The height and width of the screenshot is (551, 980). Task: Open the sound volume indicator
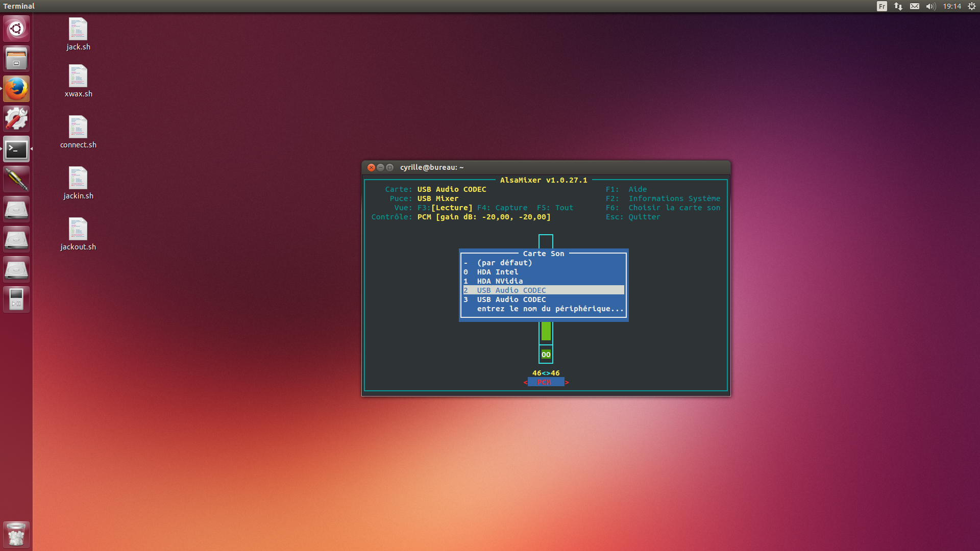(x=930, y=6)
